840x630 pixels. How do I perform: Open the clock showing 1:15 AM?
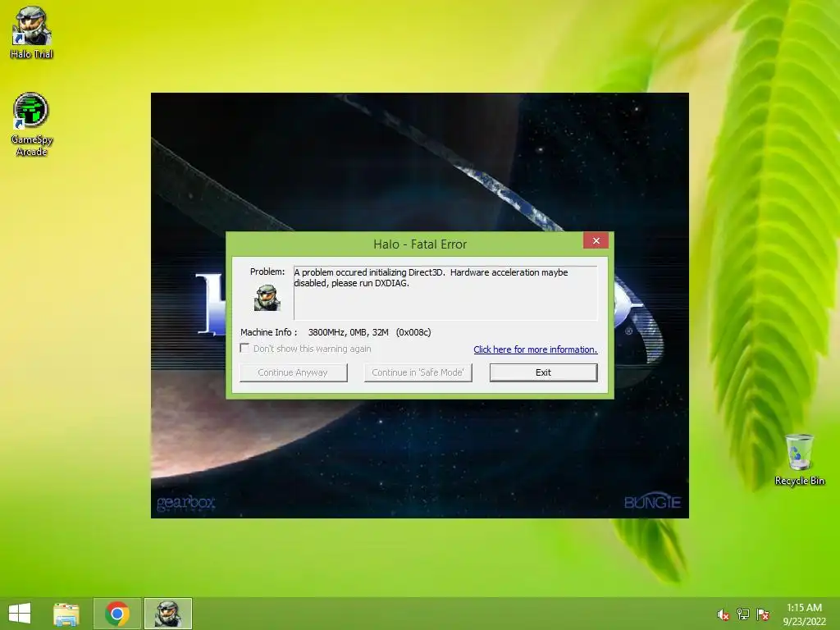point(804,614)
